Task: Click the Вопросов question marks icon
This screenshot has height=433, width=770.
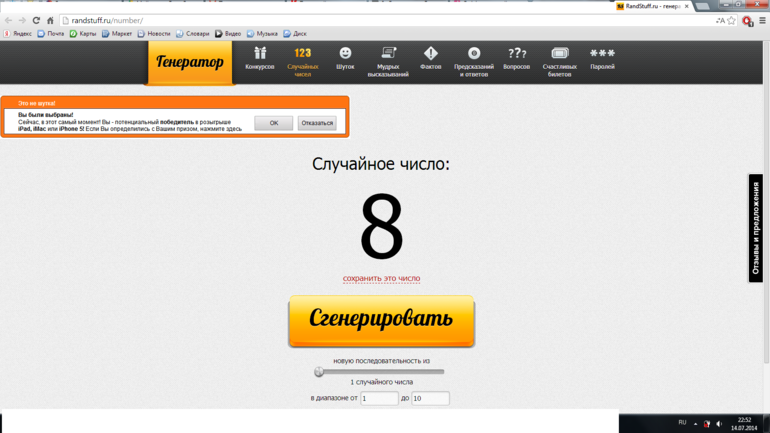Action: (516, 59)
